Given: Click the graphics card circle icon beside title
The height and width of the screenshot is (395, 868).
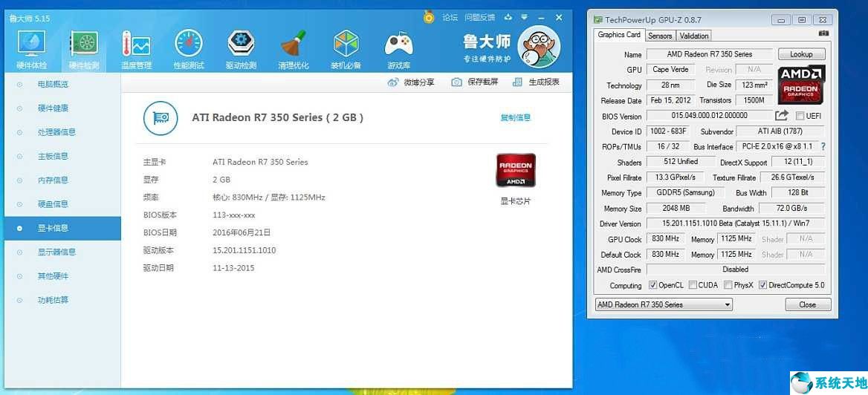Looking at the screenshot, I should 161,118.
